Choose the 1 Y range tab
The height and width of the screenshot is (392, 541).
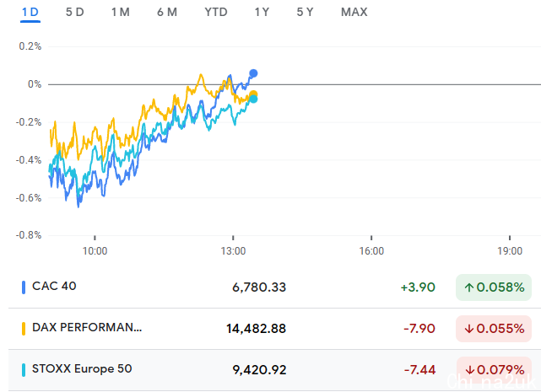point(262,12)
